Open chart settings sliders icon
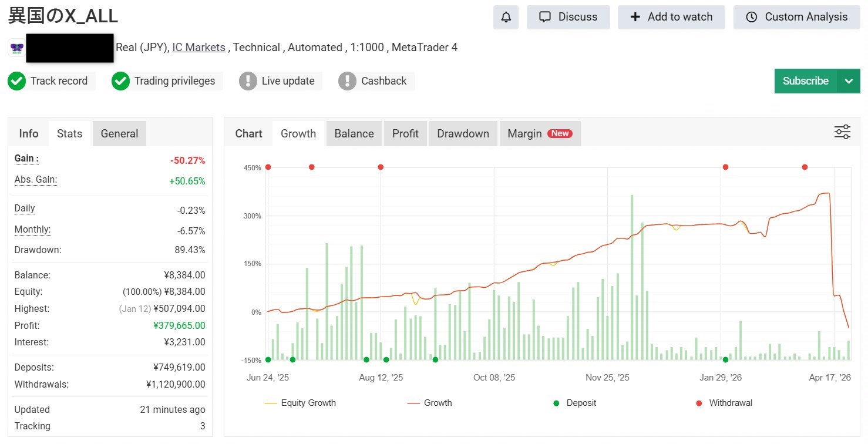The image size is (868, 444). pyautogui.click(x=842, y=132)
